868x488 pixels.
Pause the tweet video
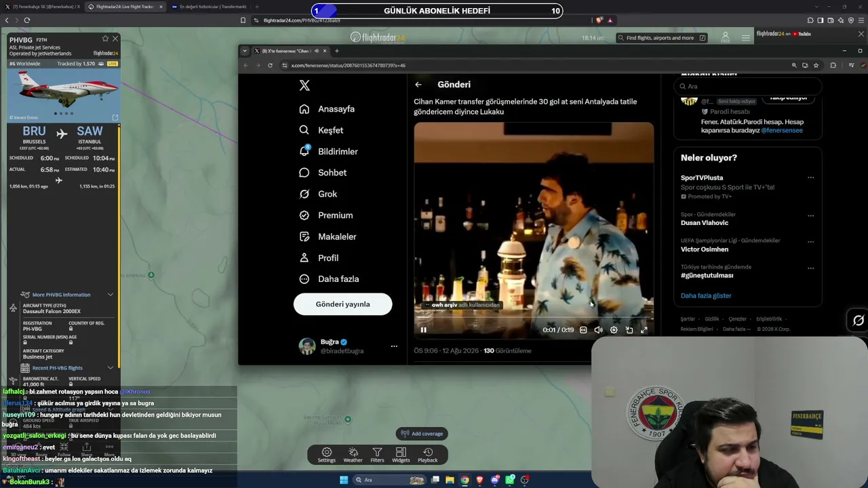point(424,330)
